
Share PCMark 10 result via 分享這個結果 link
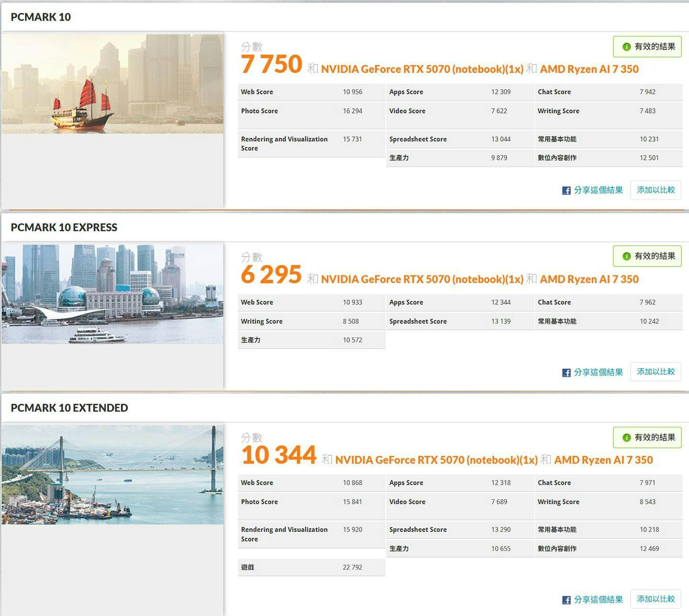pyautogui.click(x=599, y=190)
